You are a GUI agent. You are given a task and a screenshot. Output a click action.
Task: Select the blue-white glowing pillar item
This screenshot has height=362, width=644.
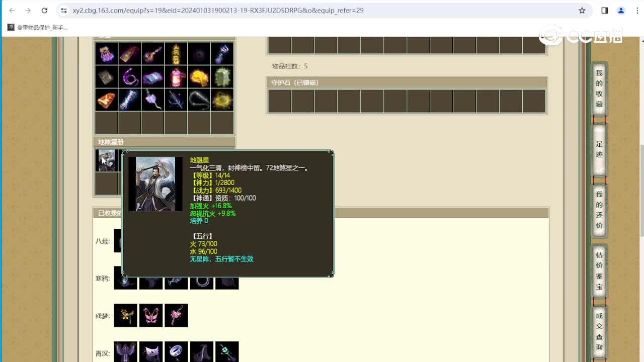pyautogui.click(x=129, y=100)
